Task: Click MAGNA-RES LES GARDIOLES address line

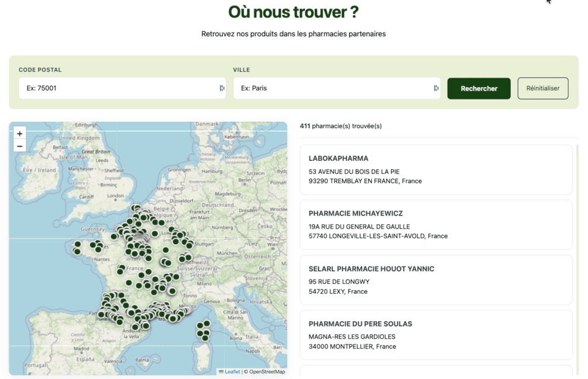Action: click(x=352, y=337)
